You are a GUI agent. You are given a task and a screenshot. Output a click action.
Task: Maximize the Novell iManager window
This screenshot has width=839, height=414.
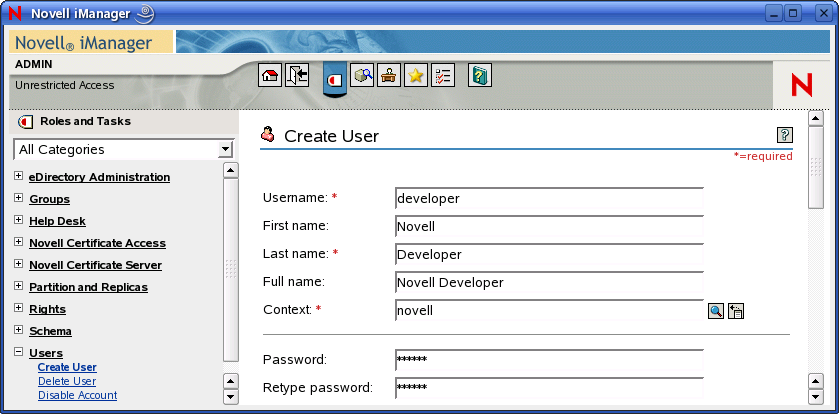click(x=794, y=14)
